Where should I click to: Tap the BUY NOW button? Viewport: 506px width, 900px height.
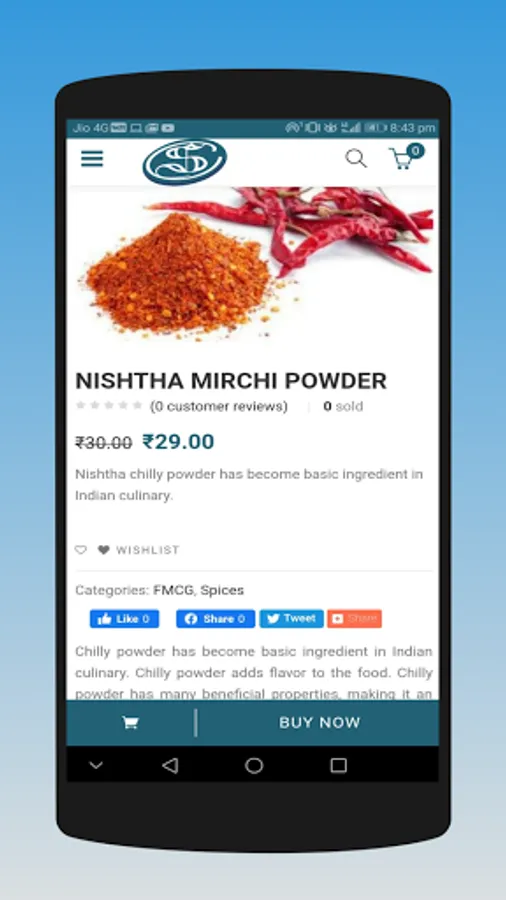320,723
